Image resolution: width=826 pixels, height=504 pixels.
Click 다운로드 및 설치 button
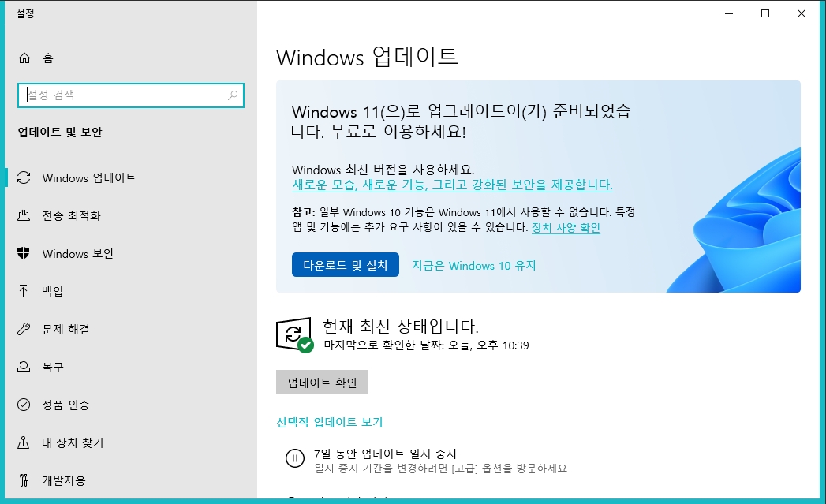coord(346,265)
